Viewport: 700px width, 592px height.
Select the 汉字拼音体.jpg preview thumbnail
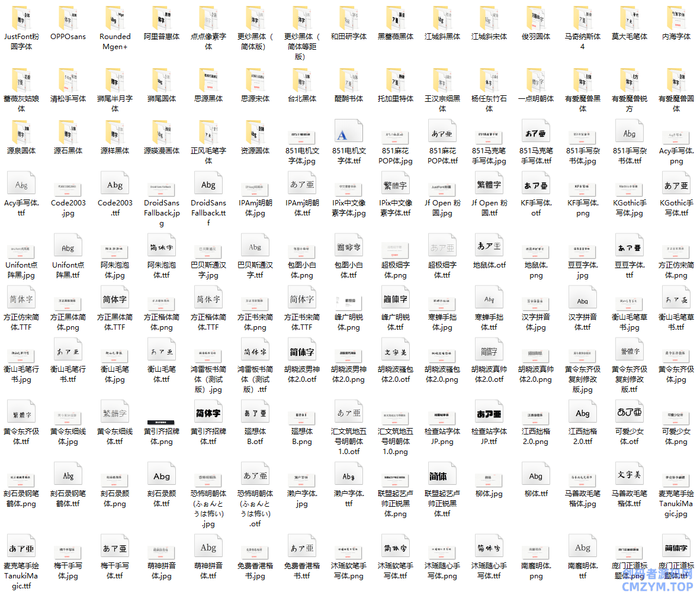pos(535,302)
